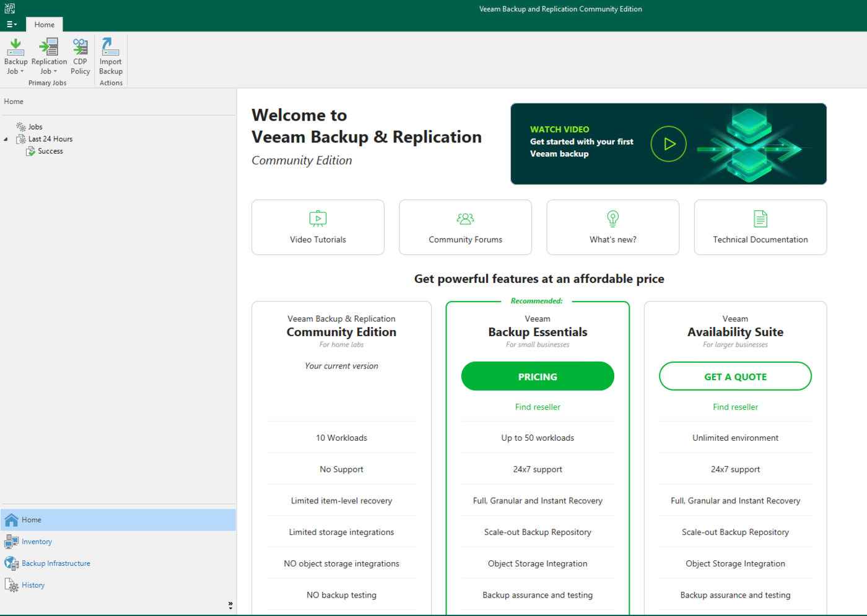Go to the History view
Image resolution: width=867 pixels, height=616 pixels.
click(x=33, y=585)
